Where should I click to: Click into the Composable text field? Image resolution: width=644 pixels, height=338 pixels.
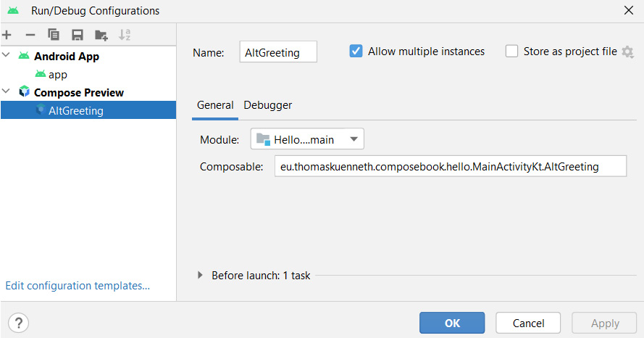click(x=451, y=166)
